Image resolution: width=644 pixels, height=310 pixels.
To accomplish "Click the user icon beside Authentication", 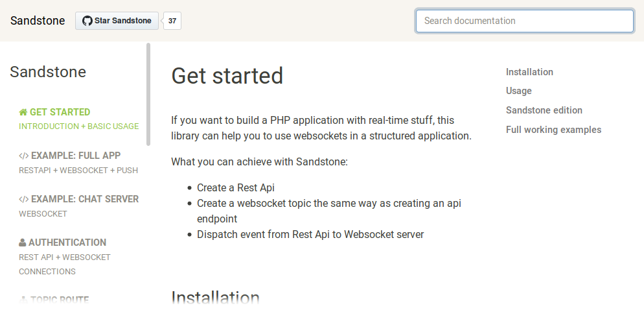I will [x=23, y=243].
